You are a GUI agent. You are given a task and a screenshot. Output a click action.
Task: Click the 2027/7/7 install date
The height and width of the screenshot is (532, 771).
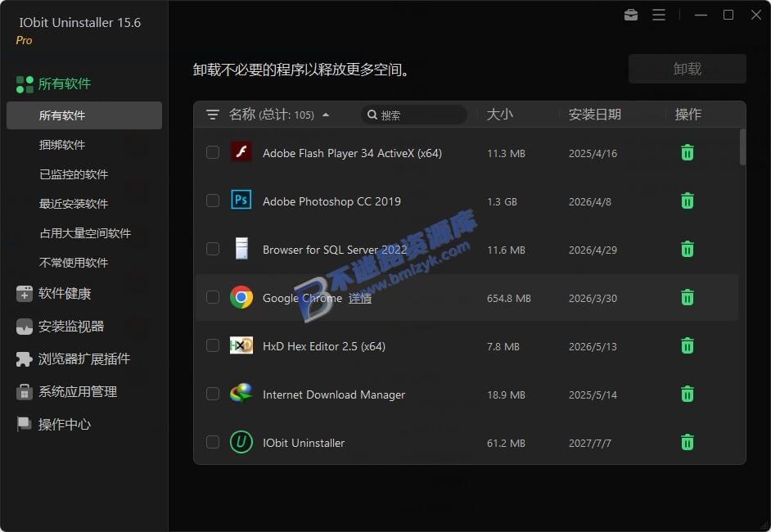[x=589, y=444]
